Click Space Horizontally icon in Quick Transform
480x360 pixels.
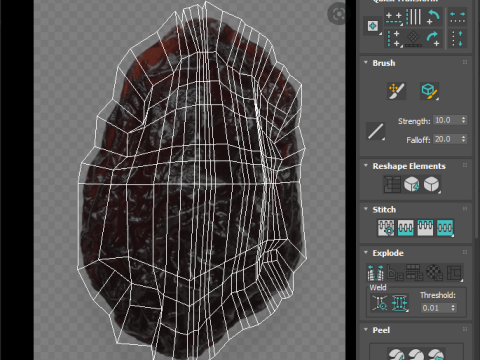point(457,17)
